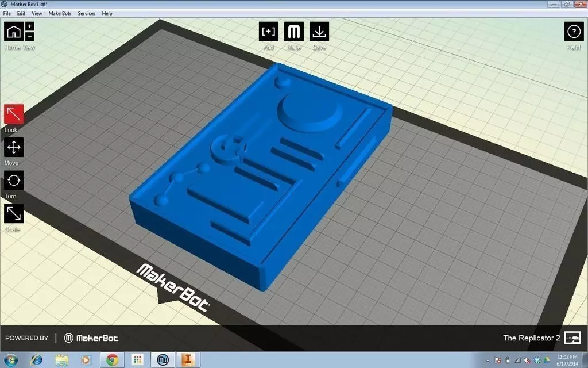Open the MakerBots menu

coord(60,13)
